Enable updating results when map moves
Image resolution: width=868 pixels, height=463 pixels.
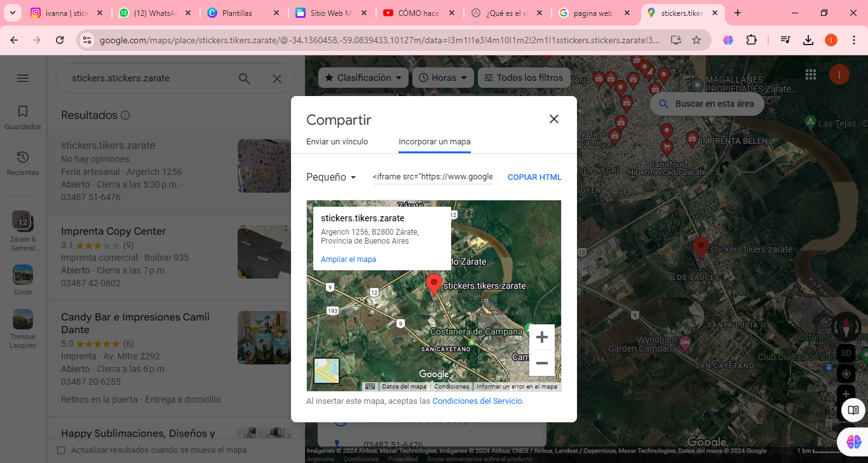(62, 450)
